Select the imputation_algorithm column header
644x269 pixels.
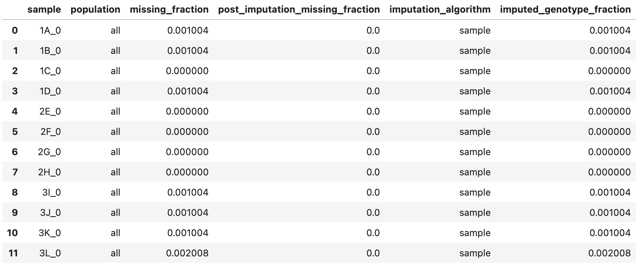pyautogui.click(x=440, y=10)
